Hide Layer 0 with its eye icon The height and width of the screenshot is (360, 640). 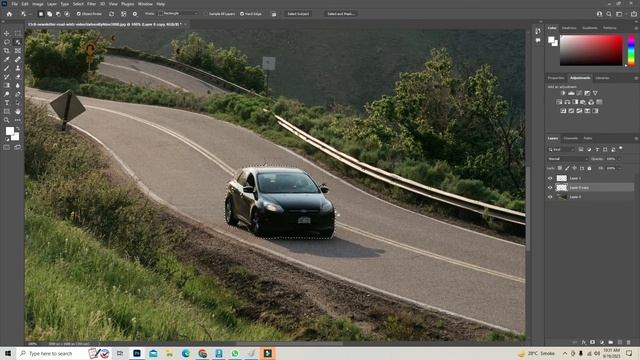click(550, 197)
